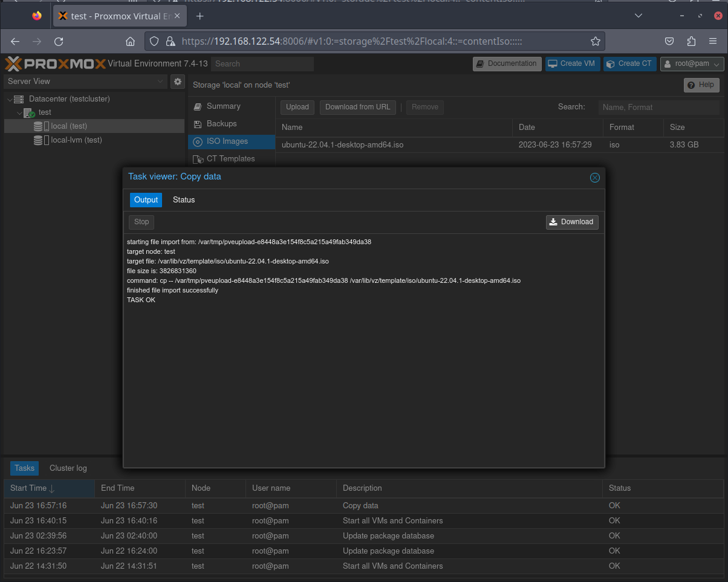
Task: Collapse the test node in tree
Action: click(x=19, y=112)
